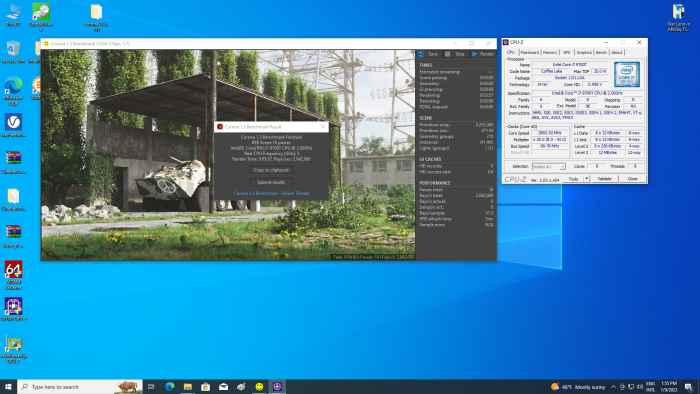The width and height of the screenshot is (700, 394).
Task: Launch Microsoft Edge from the taskbar
Action: point(170,387)
